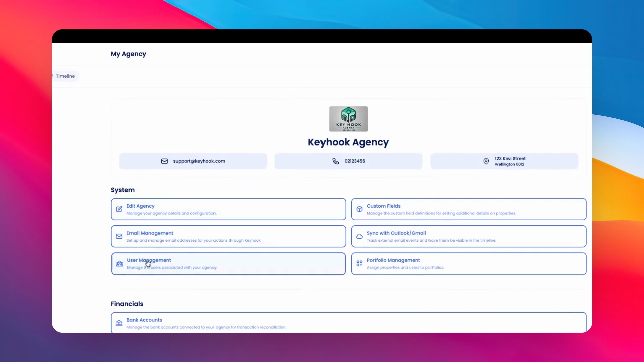Click the phone icon next to 02123456

click(336, 161)
